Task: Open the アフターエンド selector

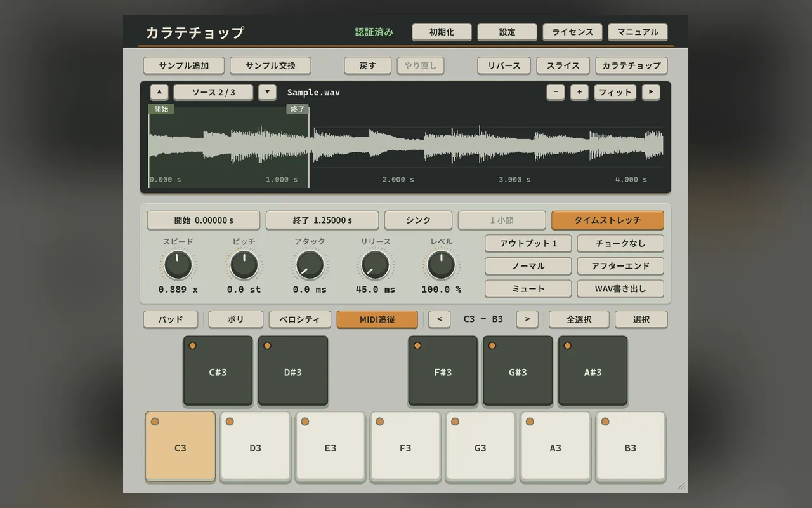Action: click(x=620, y=266)
